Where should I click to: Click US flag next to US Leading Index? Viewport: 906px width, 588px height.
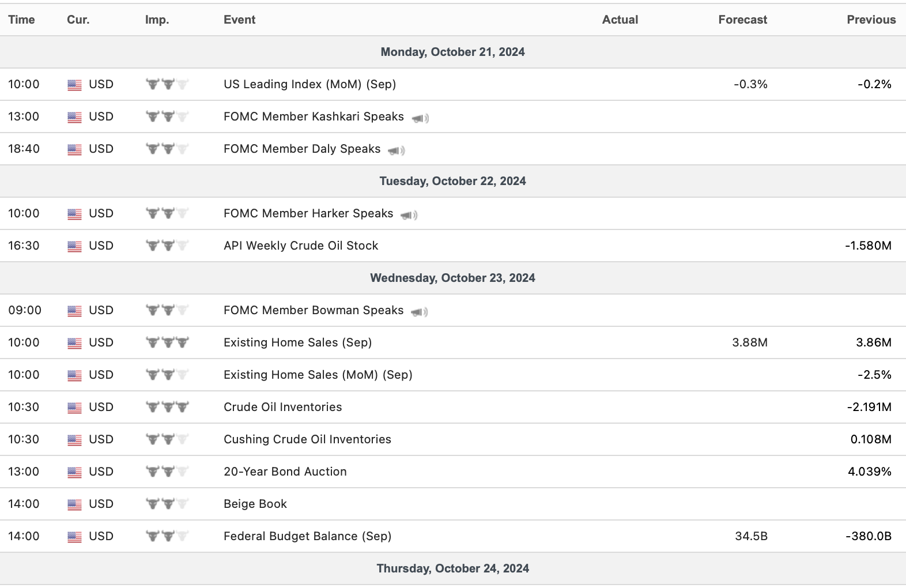pyautogui.click(x=74, y=85)
